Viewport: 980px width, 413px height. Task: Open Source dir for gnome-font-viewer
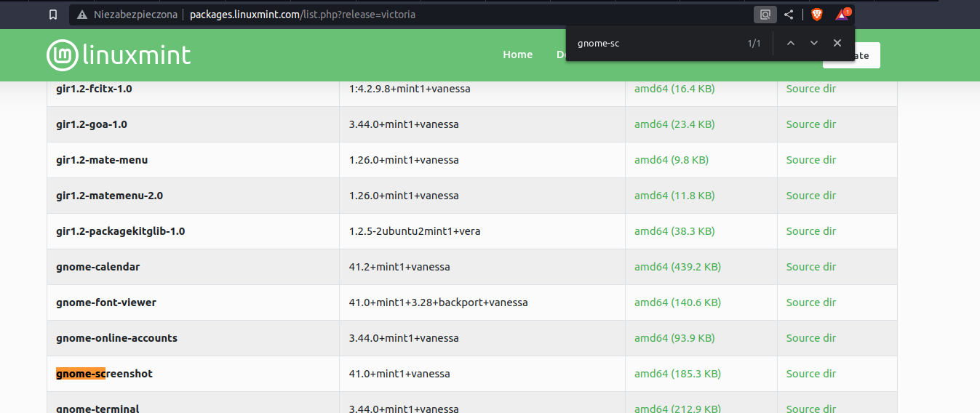811,302
